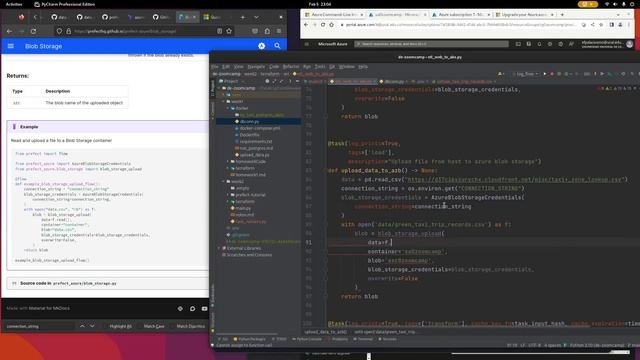The image size is (640, 360).
Task: Jump to previous find match
Action: pos(82,326)
